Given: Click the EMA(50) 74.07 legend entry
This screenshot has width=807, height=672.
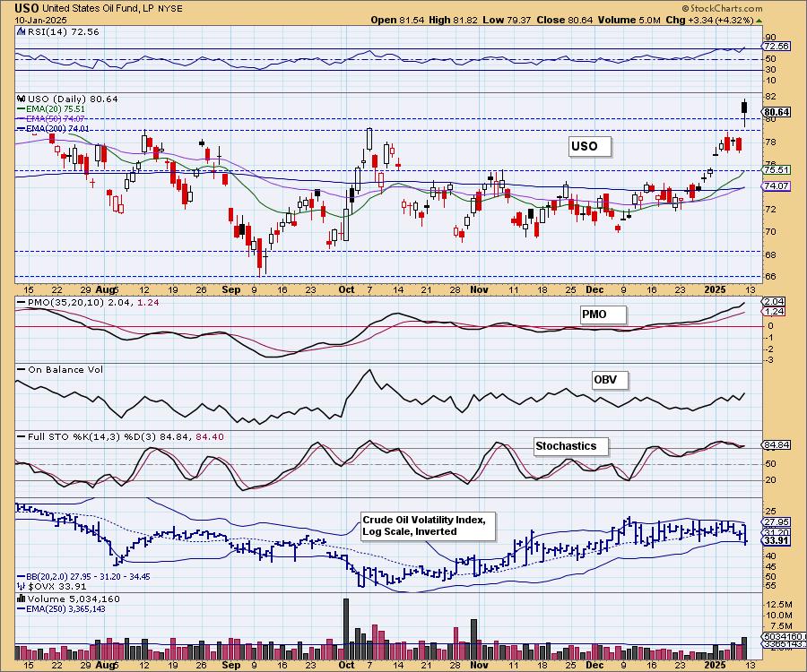Looking at the screenshot, I should (51, 119).
